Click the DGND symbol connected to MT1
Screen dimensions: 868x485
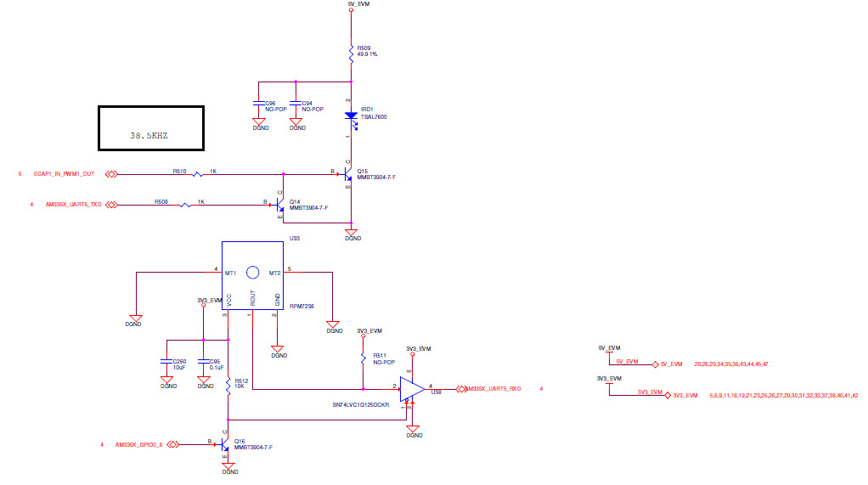[x=136, y=319]
